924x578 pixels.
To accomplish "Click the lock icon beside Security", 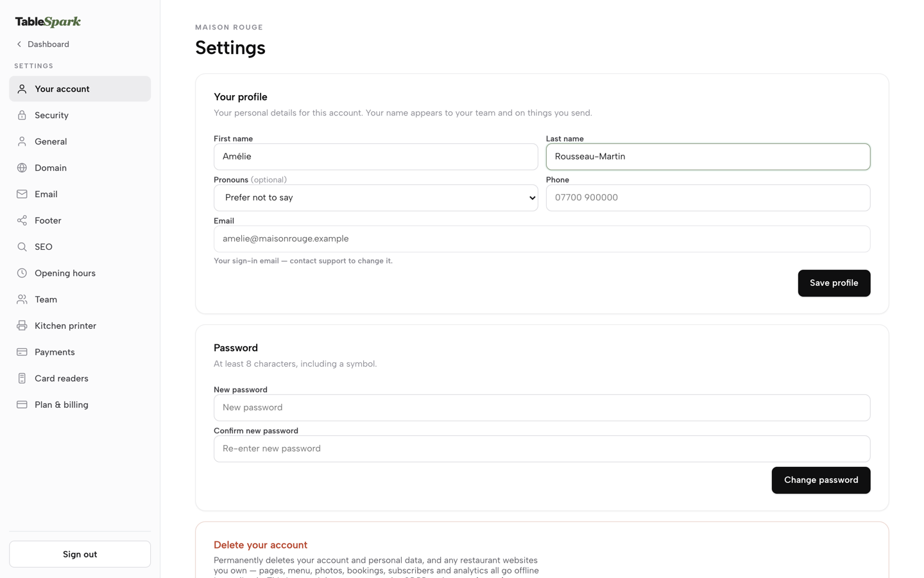I will [x=22, y=116].
